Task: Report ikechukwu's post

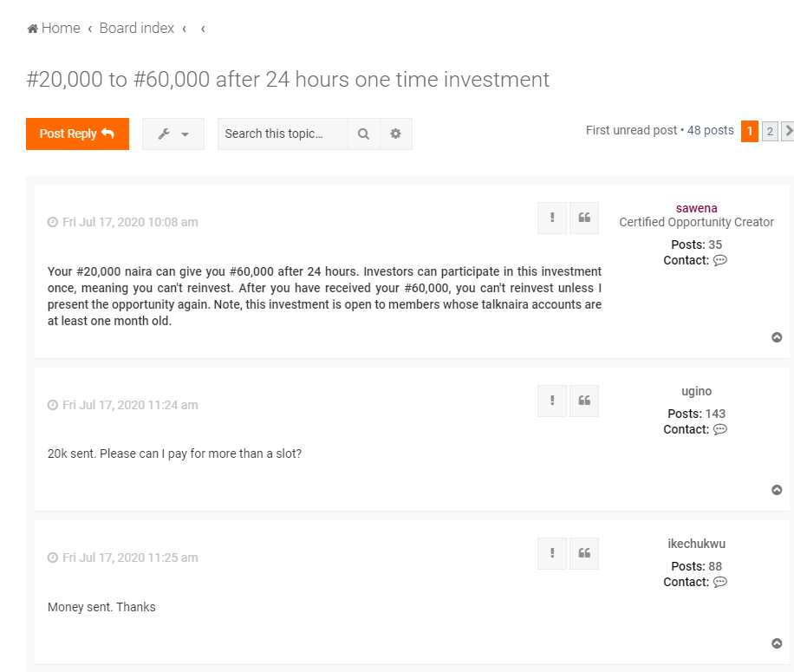Action: point(552,553)
